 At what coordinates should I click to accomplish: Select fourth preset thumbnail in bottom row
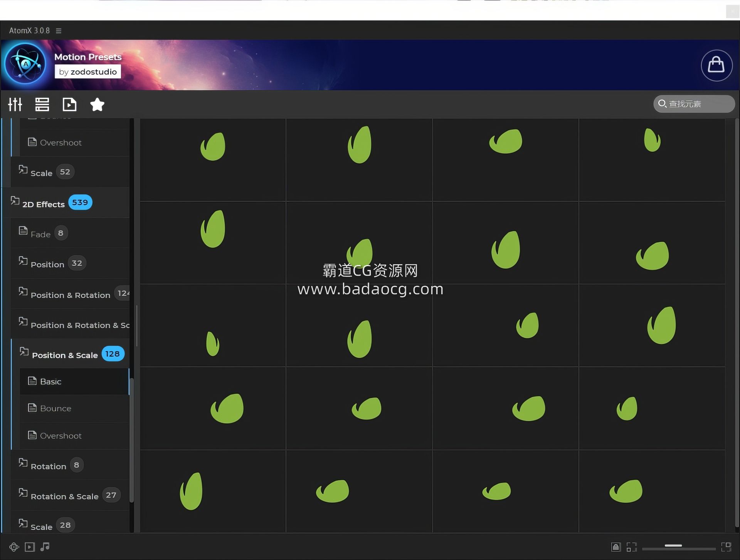pos(652,491)
